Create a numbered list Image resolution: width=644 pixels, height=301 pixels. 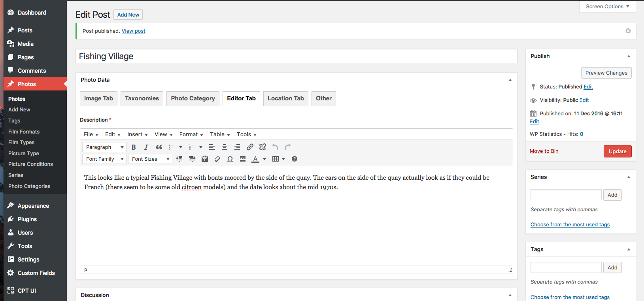coord(192,147)
